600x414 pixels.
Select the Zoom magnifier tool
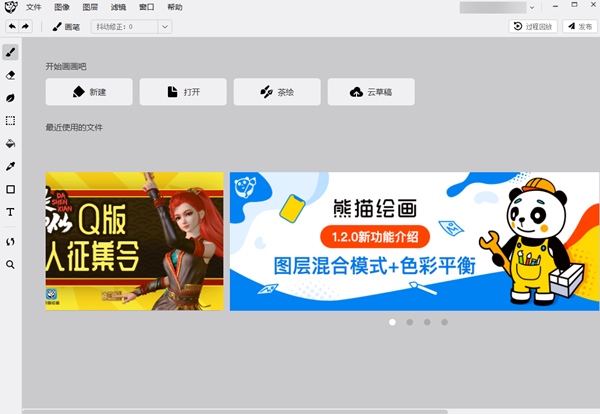point(10,265)
